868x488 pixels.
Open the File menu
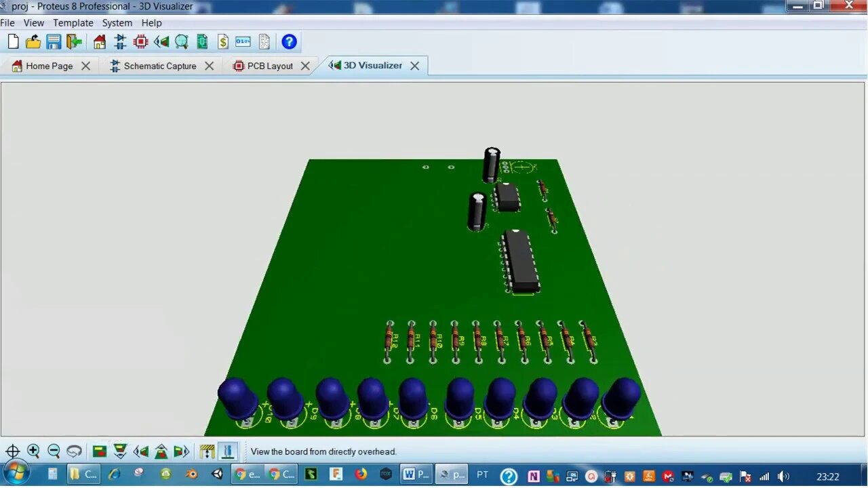(x=7, y=22)
